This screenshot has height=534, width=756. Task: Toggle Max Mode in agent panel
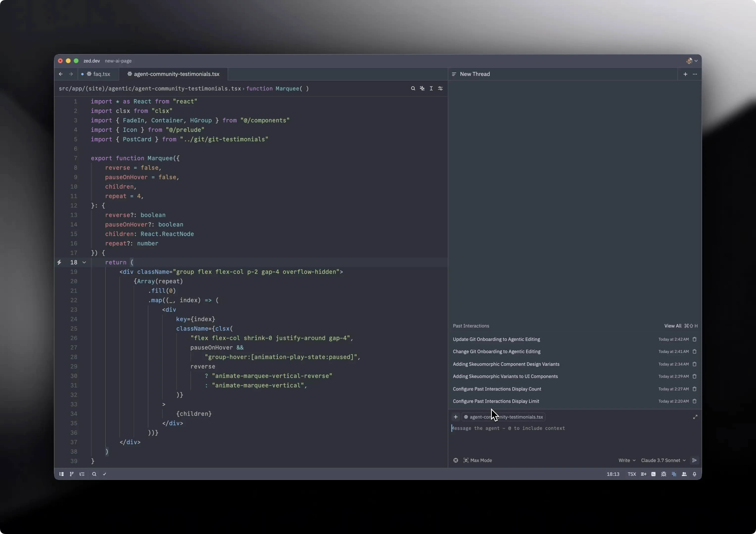click(x=477, y=460)
